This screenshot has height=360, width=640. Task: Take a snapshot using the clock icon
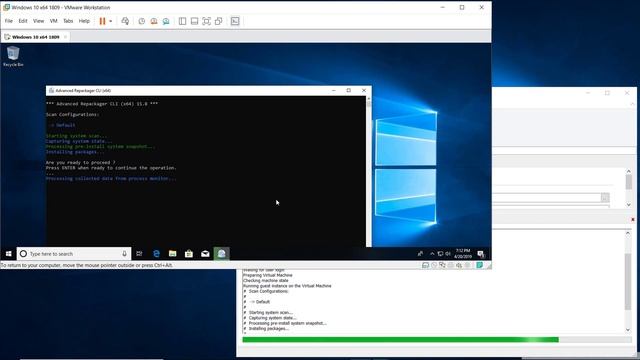click(x=142, y=21)
